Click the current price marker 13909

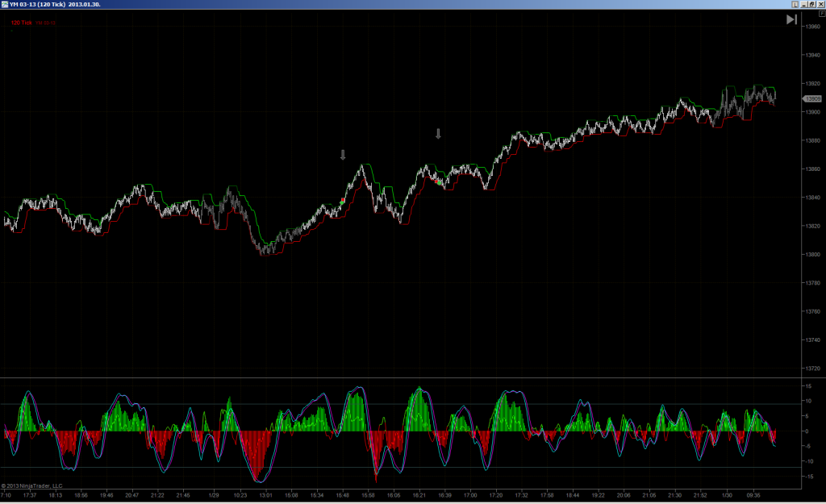point(812,99)
